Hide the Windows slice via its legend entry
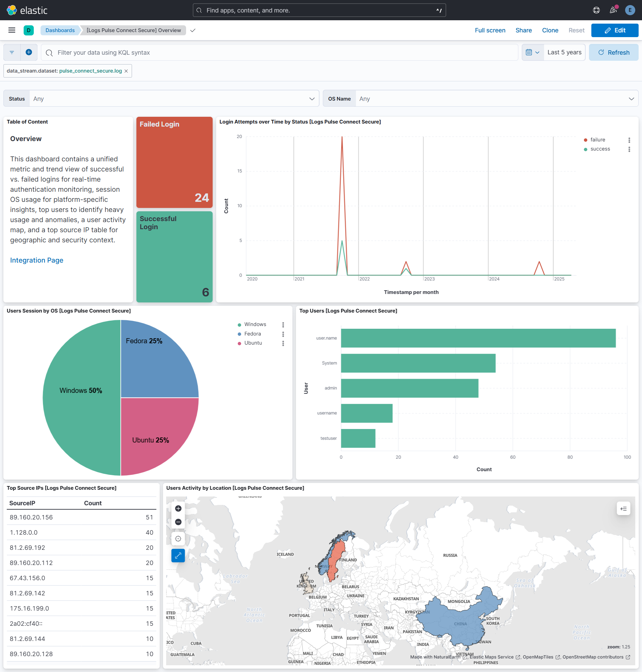The height and width of the screenshot is (672, 642). 255,324
